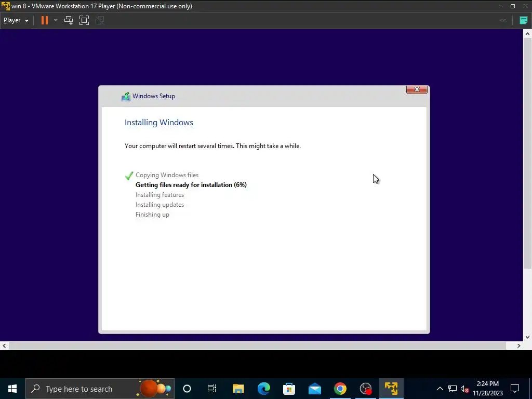532x399 pixels.
Task: Click the green checkmark beside Copying Windows files
Action: point(129,176)
